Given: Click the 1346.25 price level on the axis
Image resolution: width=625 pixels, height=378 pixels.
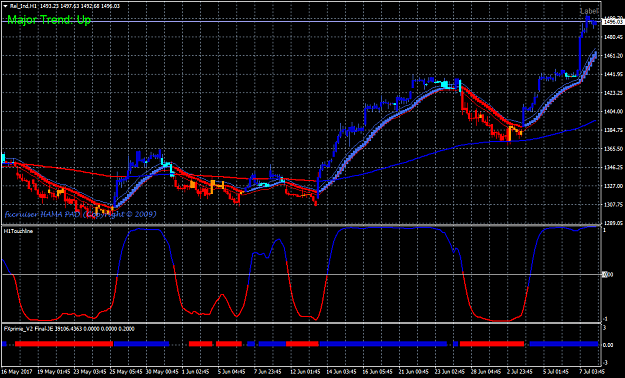Looking at the screenshot, I should [x=613, y=167].
